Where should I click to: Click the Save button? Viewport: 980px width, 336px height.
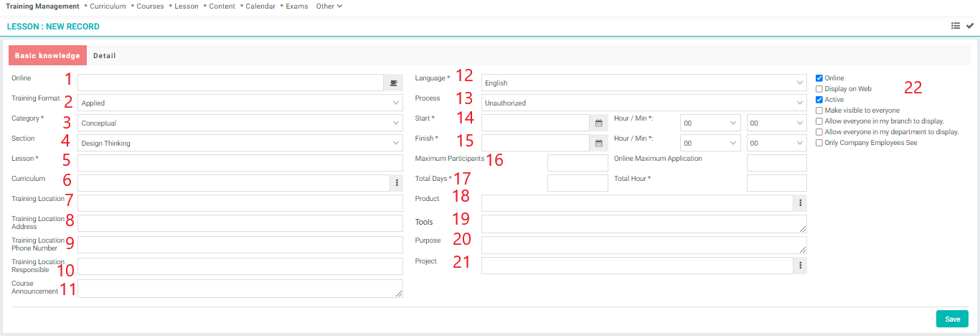coord(952,319)
